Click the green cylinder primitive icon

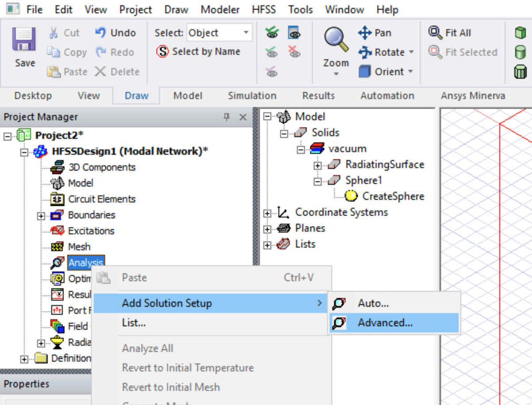(520, 52)
